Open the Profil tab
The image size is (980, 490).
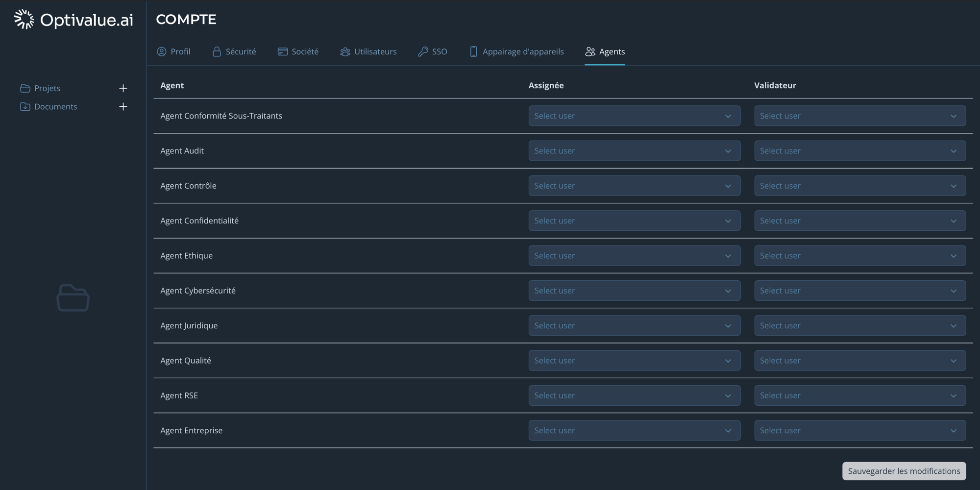[x=174, y=51]
